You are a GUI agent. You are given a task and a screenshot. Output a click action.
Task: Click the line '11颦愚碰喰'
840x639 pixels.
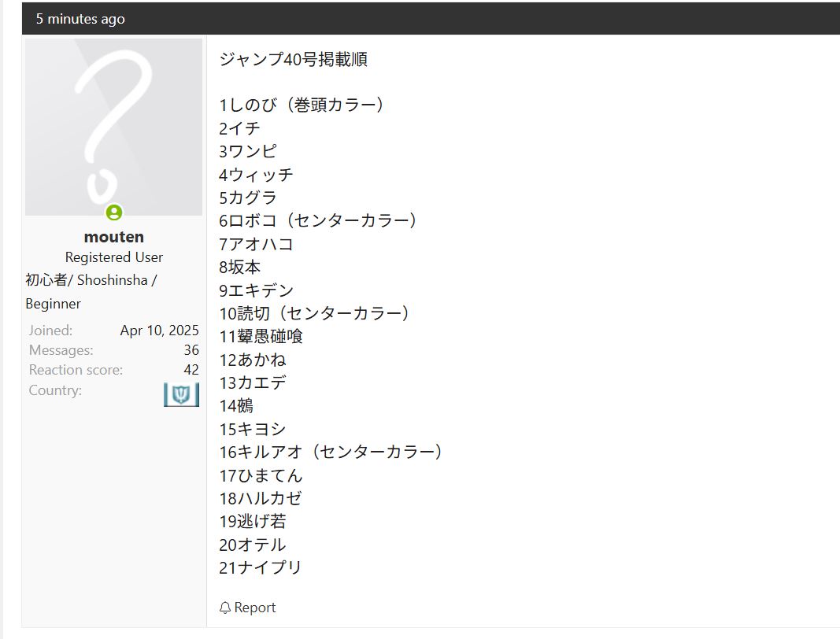click(261, 336)
